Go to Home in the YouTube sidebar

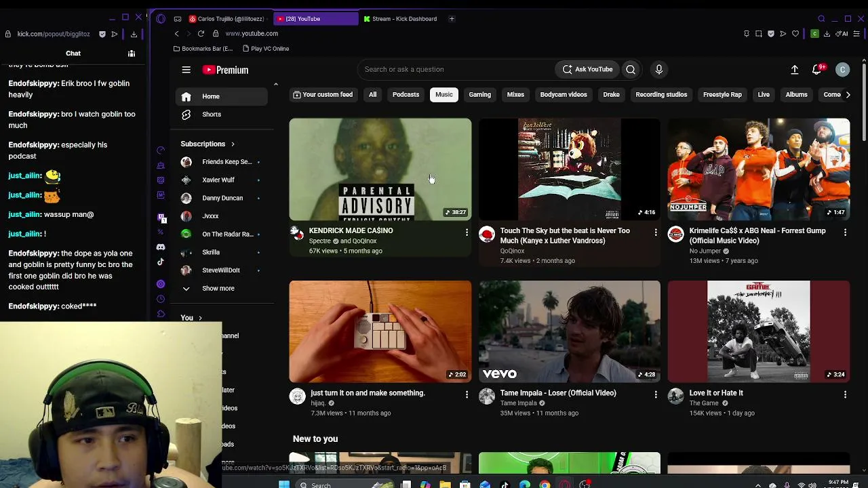pyautogui.click(x=222, y=96)
